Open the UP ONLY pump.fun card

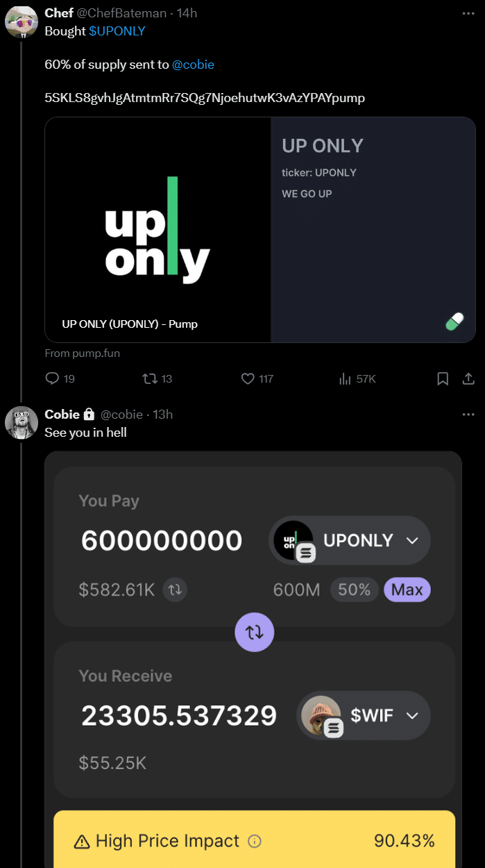[x=260, y=229]
